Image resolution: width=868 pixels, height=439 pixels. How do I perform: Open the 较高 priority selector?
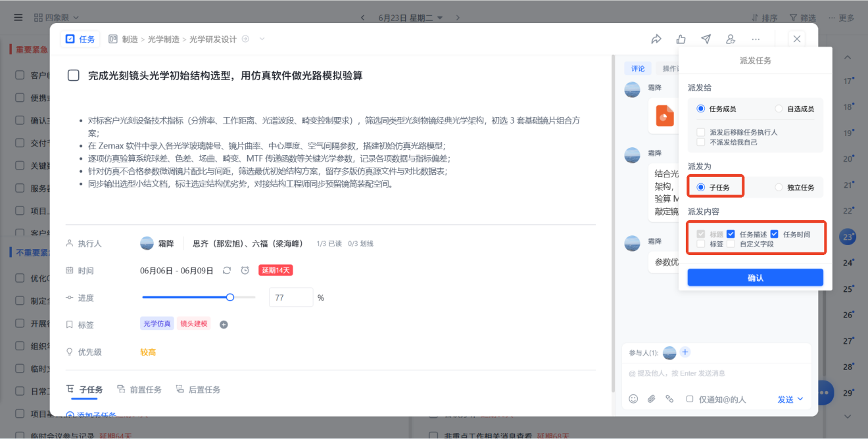pos(148,352)
